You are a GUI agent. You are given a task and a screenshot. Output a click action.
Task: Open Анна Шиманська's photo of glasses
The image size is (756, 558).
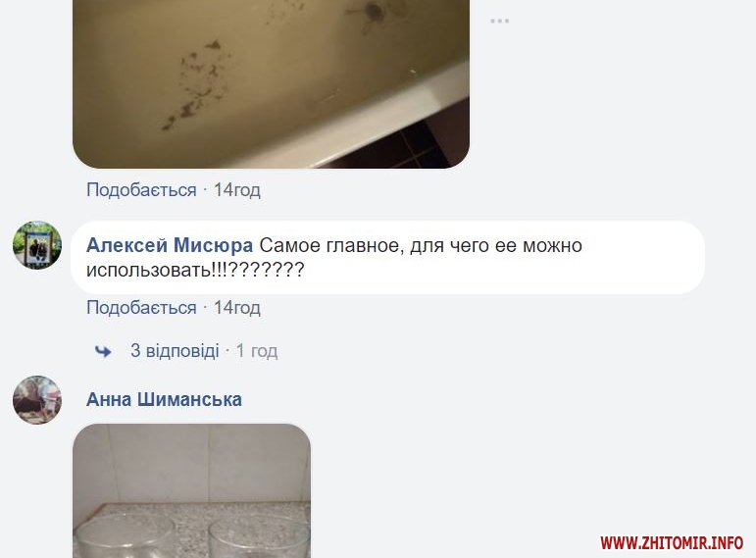tap(191, 491)
